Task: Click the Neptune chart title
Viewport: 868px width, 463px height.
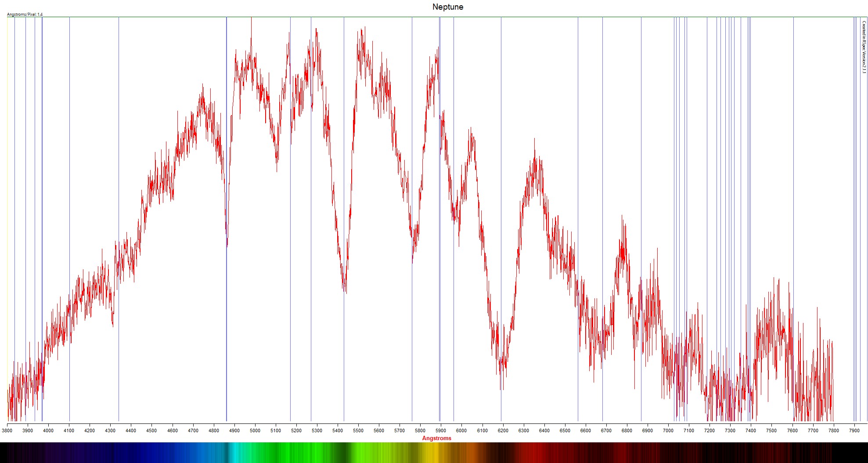Action: pyautogui.click(x=447, y=7)
